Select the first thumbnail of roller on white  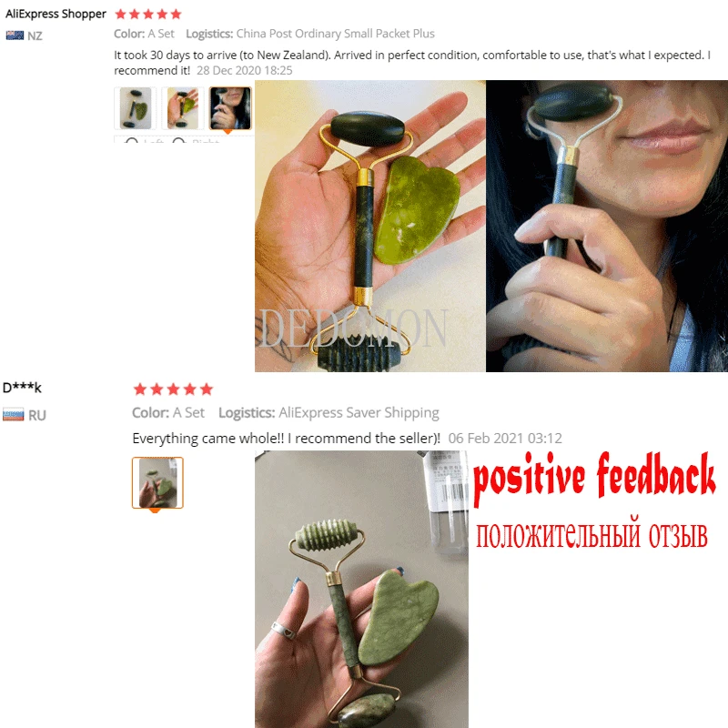pyautogui.click(x=135, y=107)
